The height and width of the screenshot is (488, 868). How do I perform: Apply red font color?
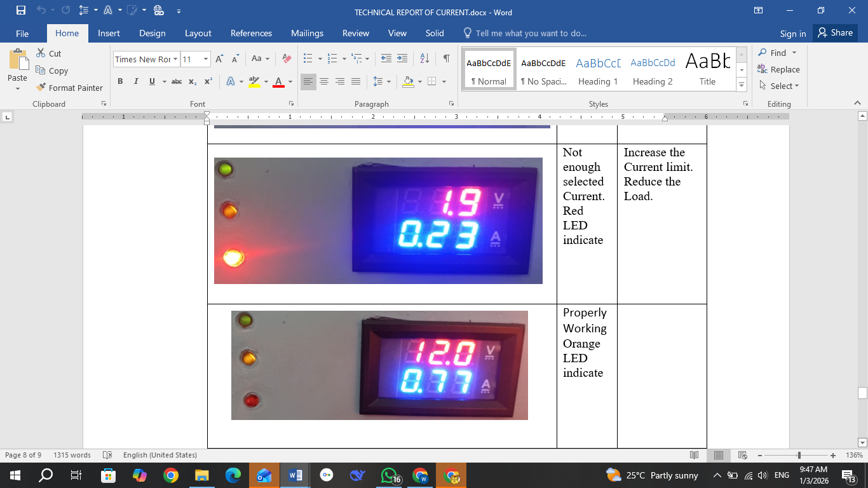[x=278, y=81]
